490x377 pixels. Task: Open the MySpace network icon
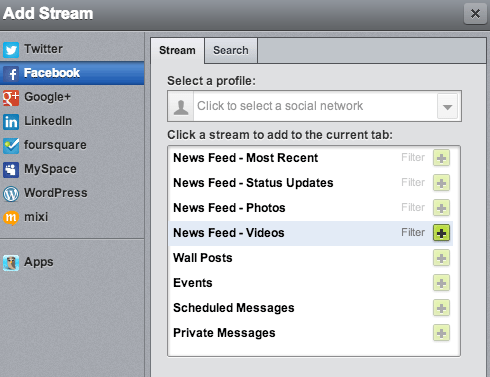tap(11, 170)
